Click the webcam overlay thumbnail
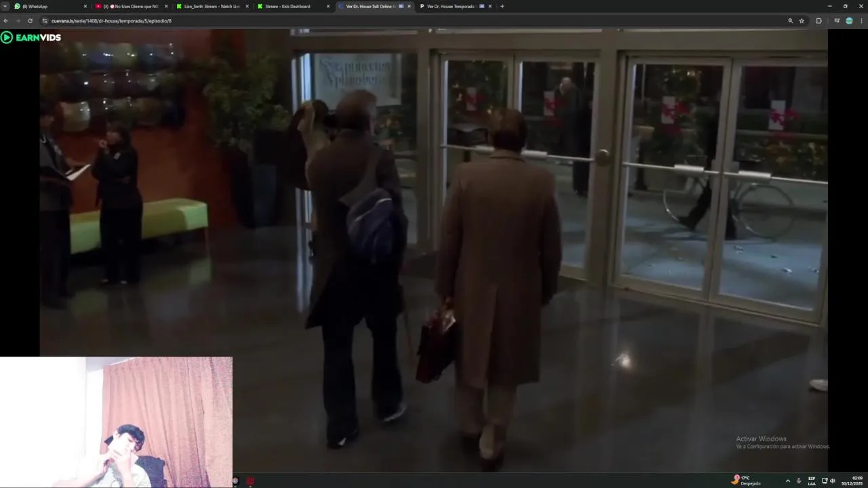 [x=116, y=422]
